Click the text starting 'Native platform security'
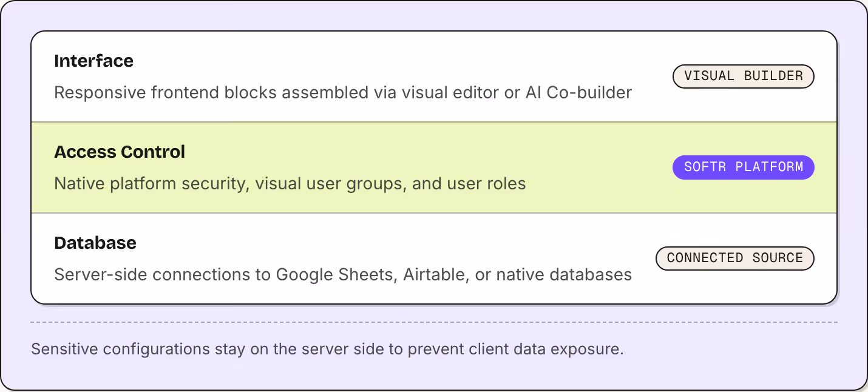Viewport: 868px width, 392px height. click(x=290, y=184)
